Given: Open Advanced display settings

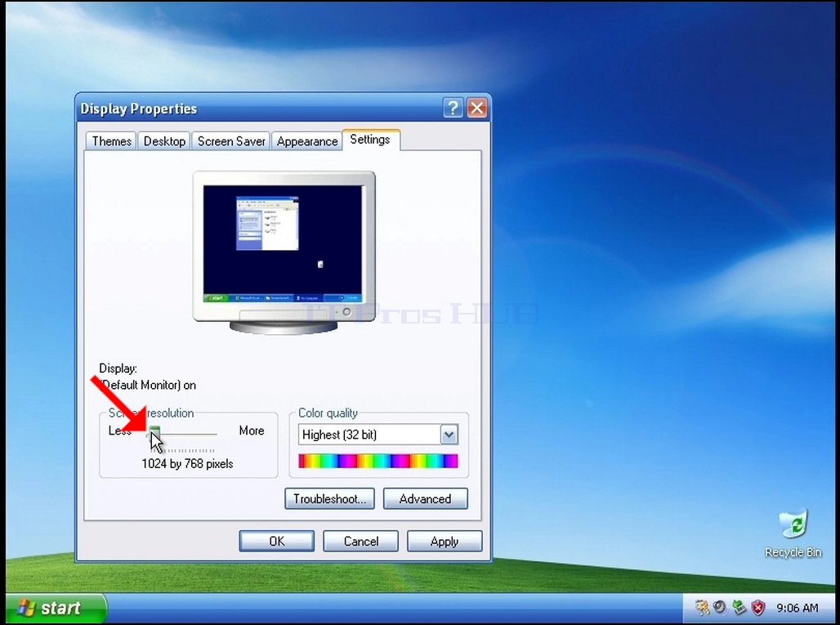Looking at the screenshot, I should point(426,498).
